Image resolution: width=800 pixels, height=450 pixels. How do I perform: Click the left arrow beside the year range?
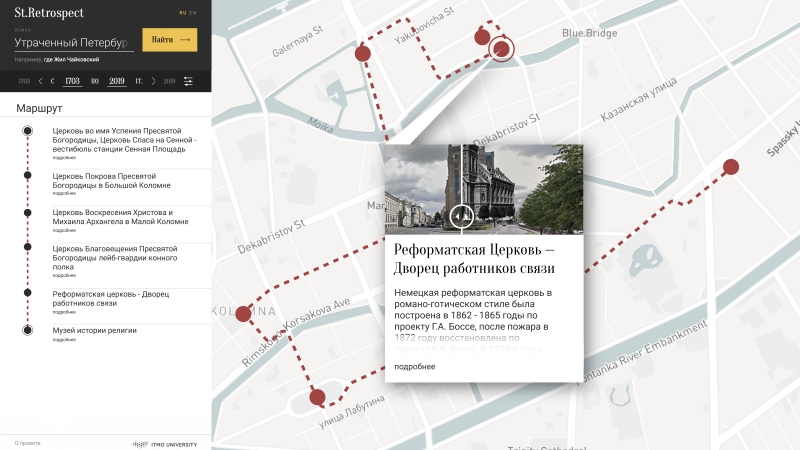40,81
